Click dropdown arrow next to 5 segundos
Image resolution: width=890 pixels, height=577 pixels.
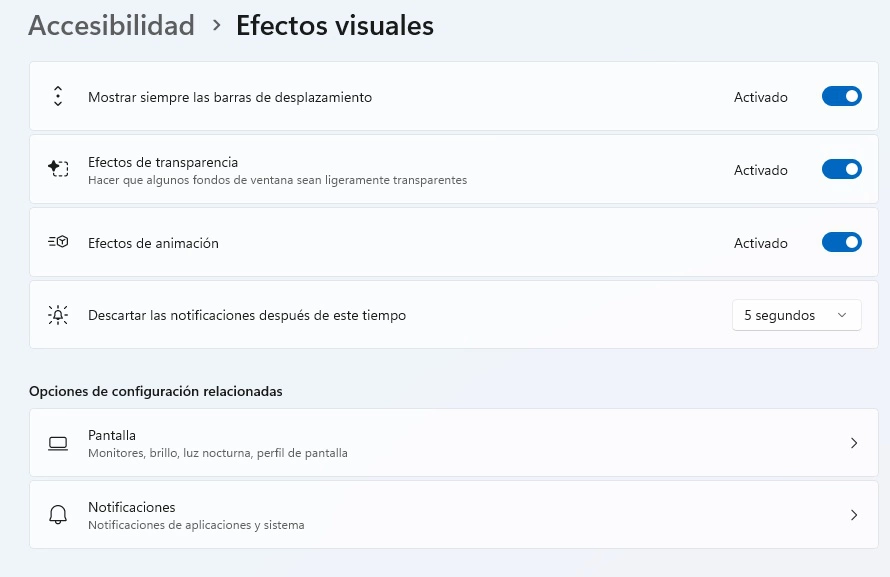click(x=842, y=315)
